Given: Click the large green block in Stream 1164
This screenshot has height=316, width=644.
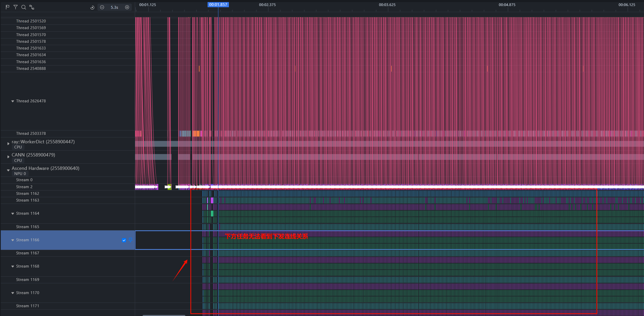Looking at the screenshot, I should point(212,213).
